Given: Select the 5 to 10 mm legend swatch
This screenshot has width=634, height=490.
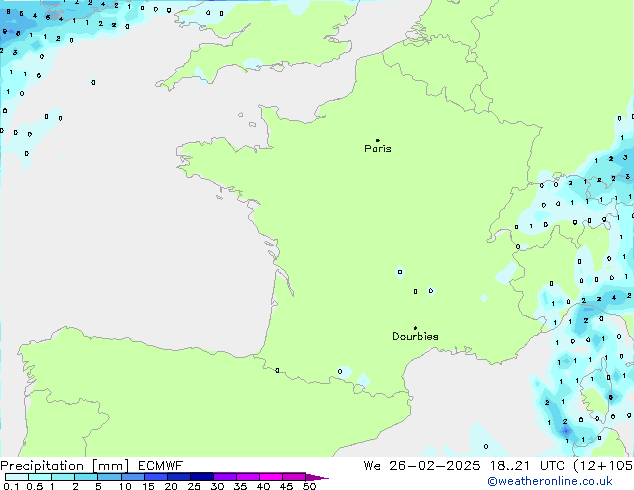Looking at the screenshot, I should [109, 477].
